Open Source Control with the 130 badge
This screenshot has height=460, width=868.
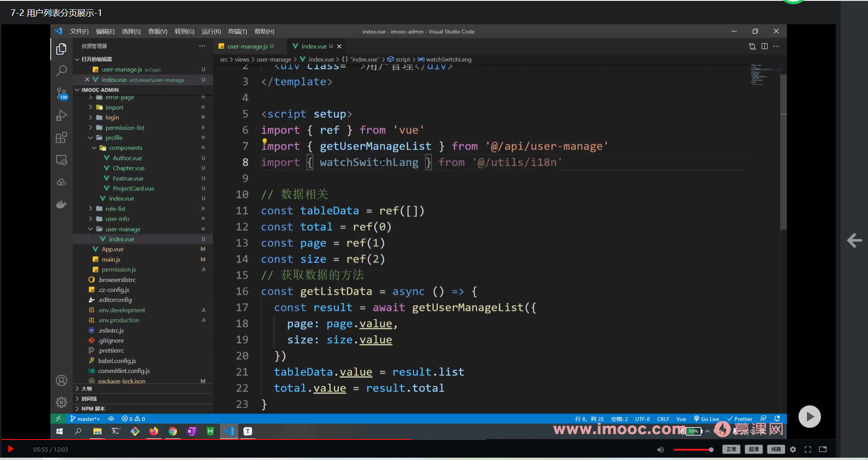[61, 93]
